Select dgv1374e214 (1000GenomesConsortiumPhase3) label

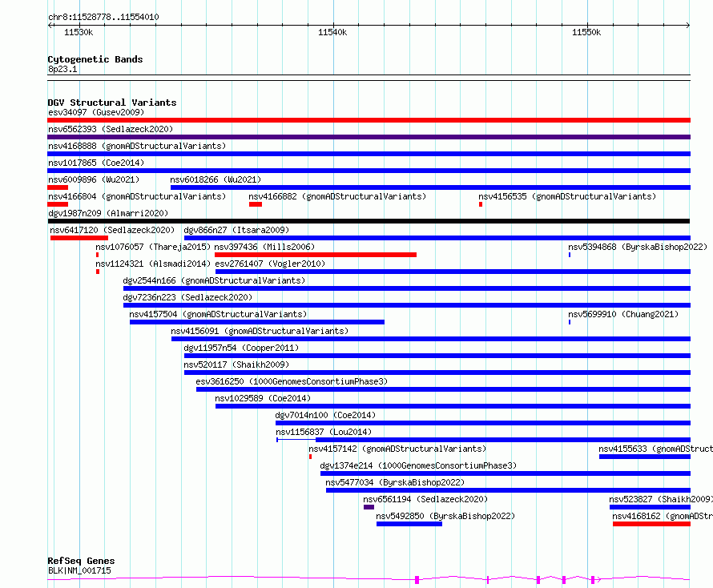[418, 465]
